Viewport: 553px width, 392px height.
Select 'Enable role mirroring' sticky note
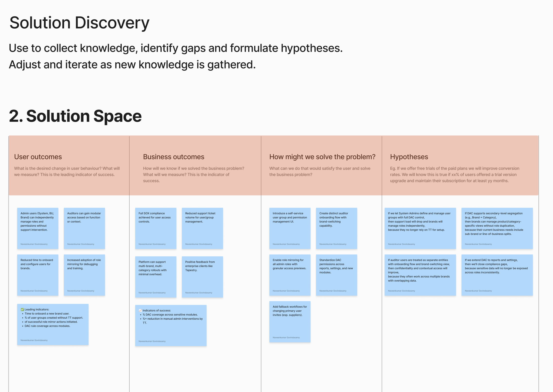tap(290, 275)
